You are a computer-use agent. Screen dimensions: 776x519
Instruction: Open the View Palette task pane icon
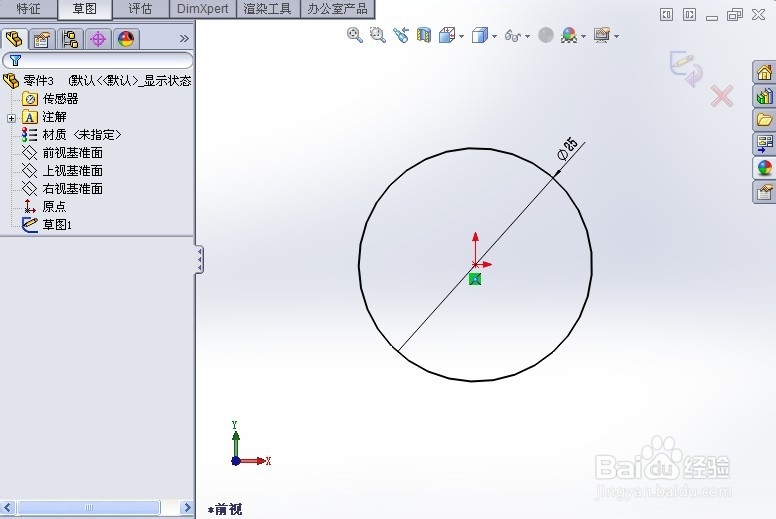coord(764,144)
